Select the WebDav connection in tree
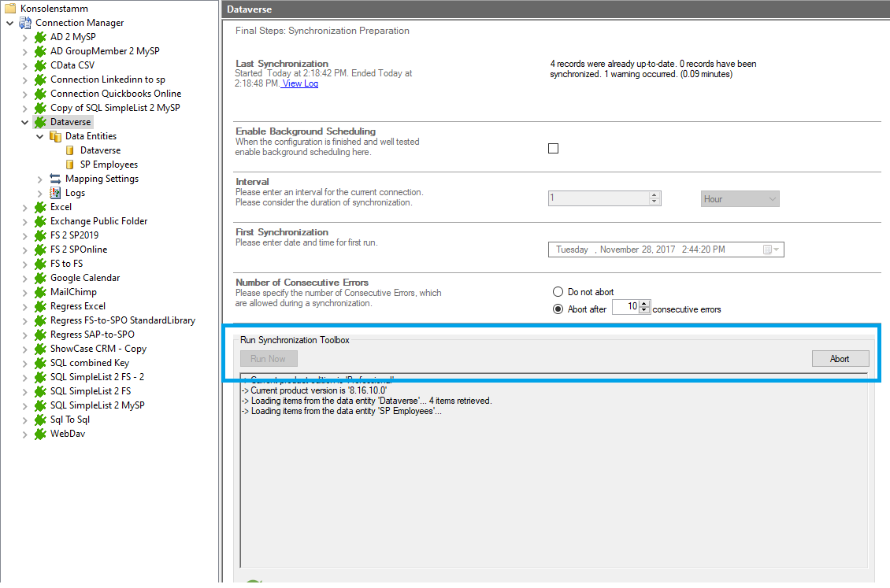 (67, 434)
